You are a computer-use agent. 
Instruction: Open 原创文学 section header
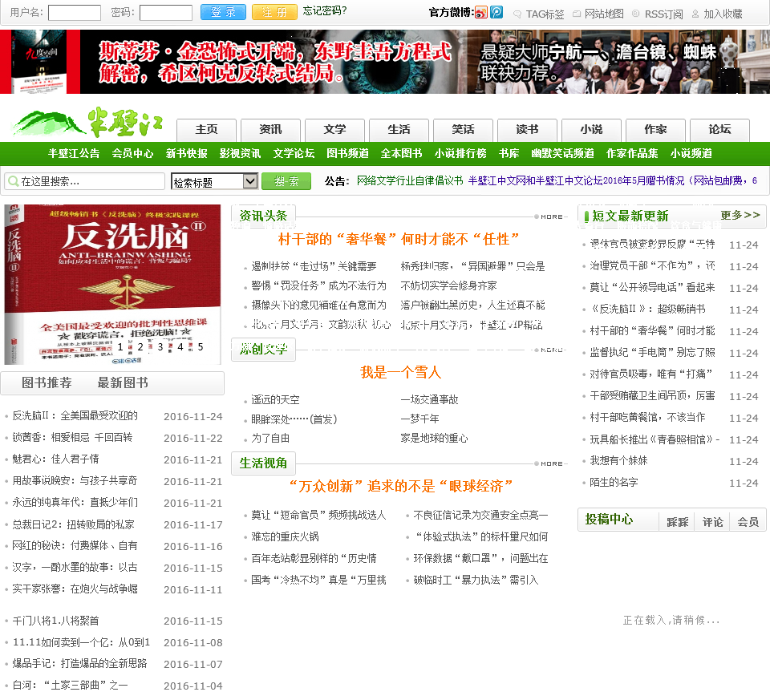tap(263, 349)
